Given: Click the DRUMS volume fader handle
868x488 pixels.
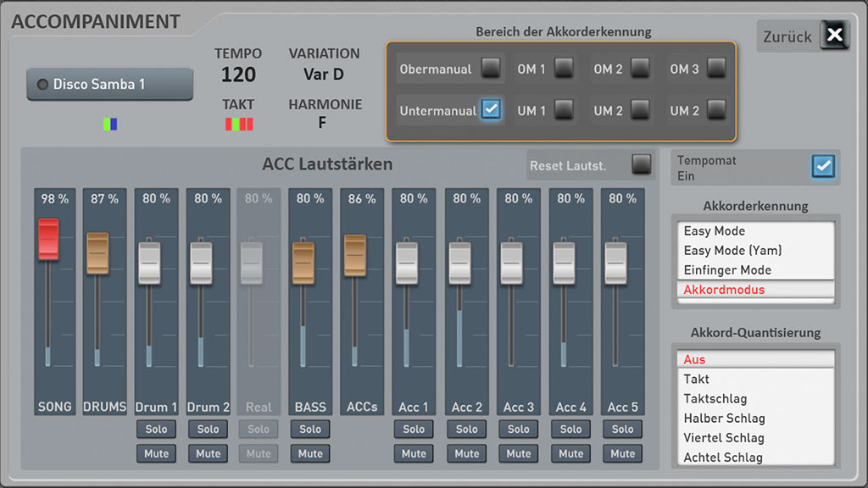Looking at the screenshot, I should 97,253.
